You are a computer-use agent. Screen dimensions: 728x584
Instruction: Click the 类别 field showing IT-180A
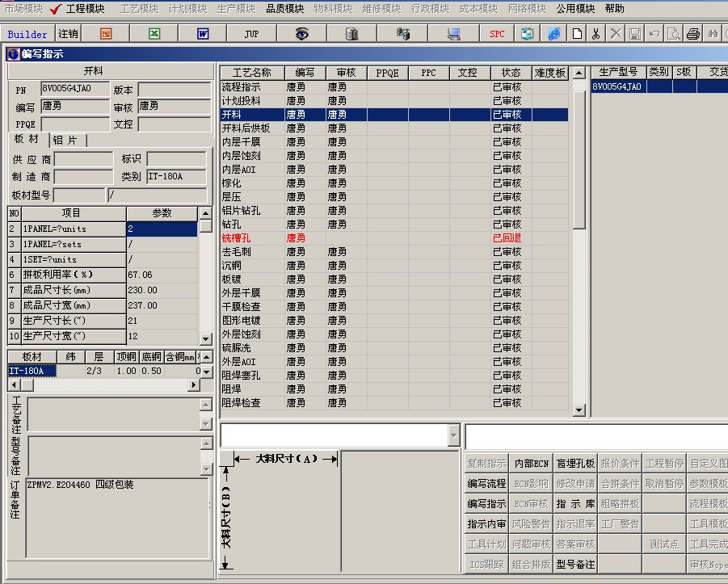177,177
